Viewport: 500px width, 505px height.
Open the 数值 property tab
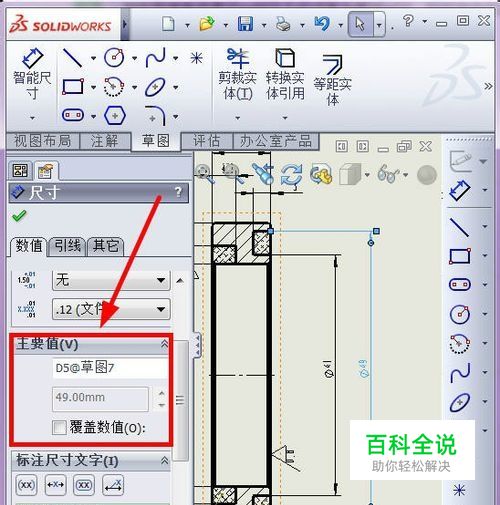pos(29,246)
